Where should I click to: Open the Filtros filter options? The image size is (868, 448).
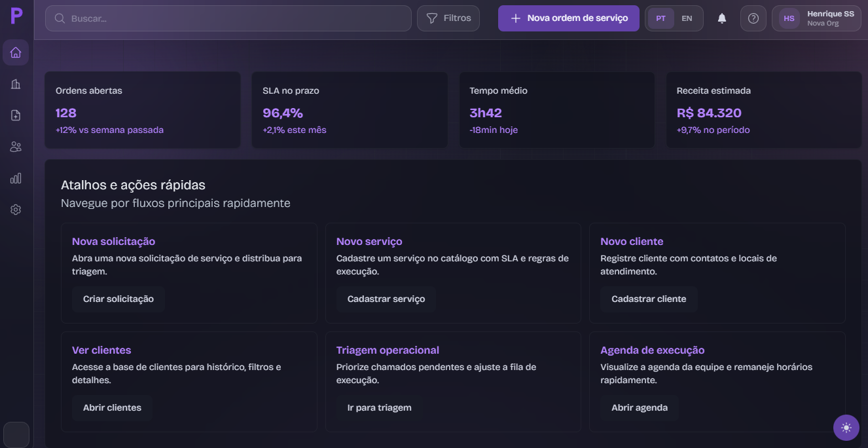point(448,18)
